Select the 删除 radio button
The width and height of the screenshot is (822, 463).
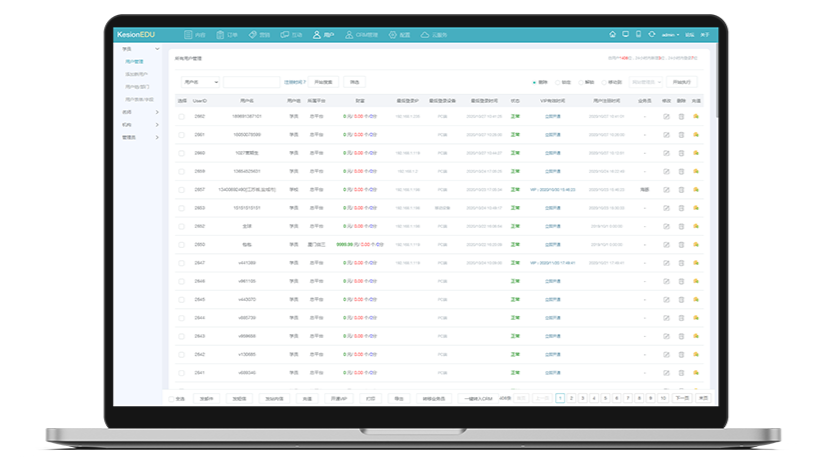535,82
